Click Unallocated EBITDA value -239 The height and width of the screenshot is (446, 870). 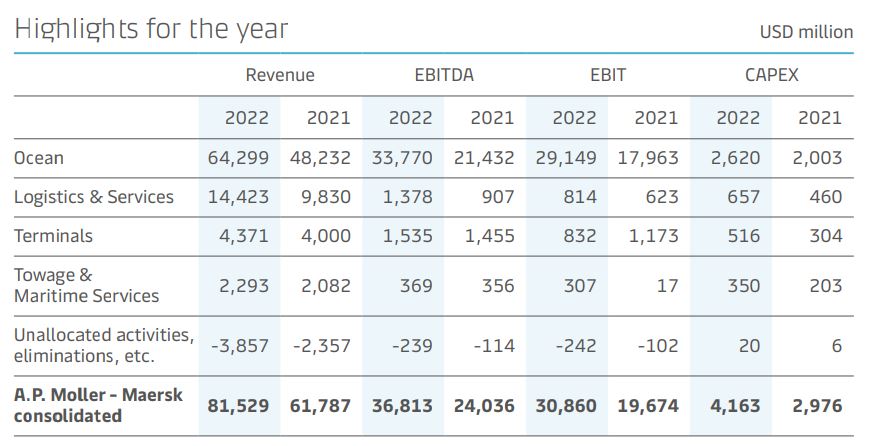pos(412,346)
